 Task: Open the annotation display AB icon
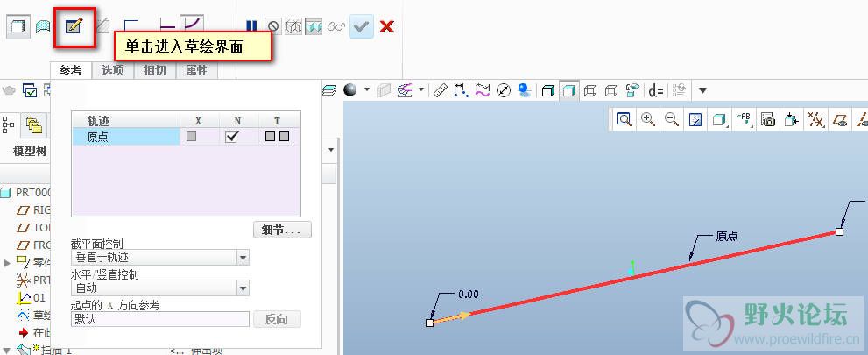[x=744, y=119]
